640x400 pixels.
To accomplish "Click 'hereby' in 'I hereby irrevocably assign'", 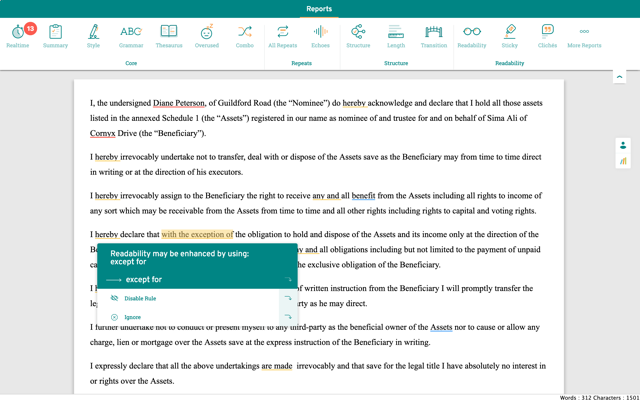I will (x=107, y=196).
